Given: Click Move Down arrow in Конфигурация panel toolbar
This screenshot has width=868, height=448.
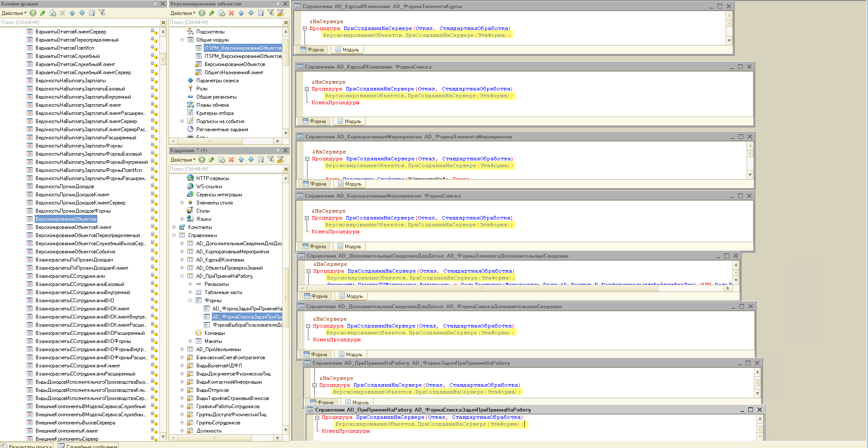Looking at the screenshot, I should [x=82, y=13].
